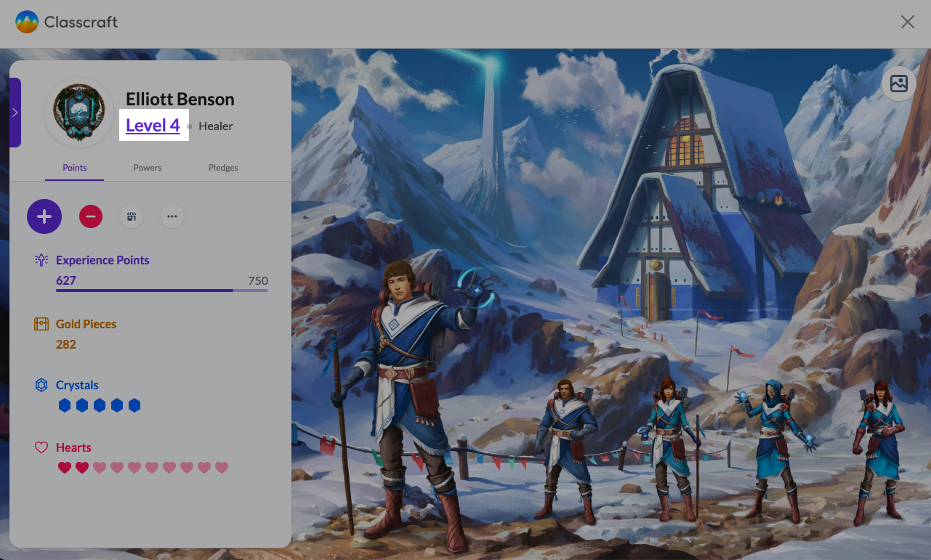The width and height of the screenshot is (931, 560).
Task: Click the Experience Points progress bar
Action: (162, 291)
